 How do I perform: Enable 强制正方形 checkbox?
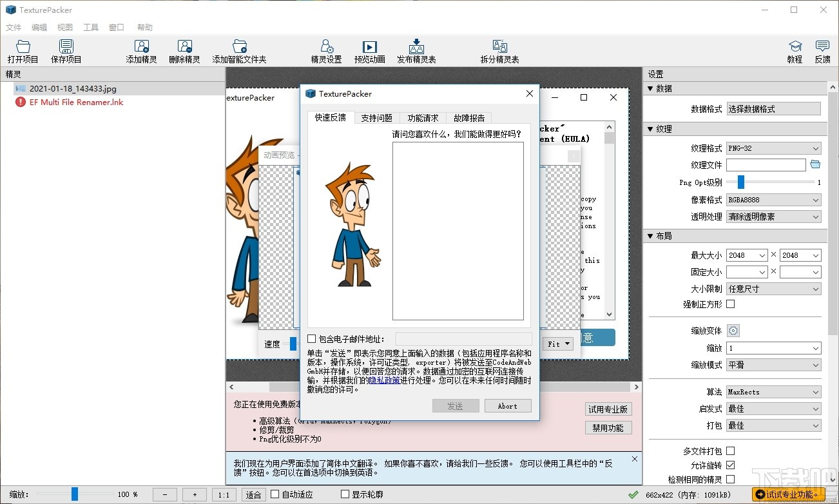click(x=731, y=304)
